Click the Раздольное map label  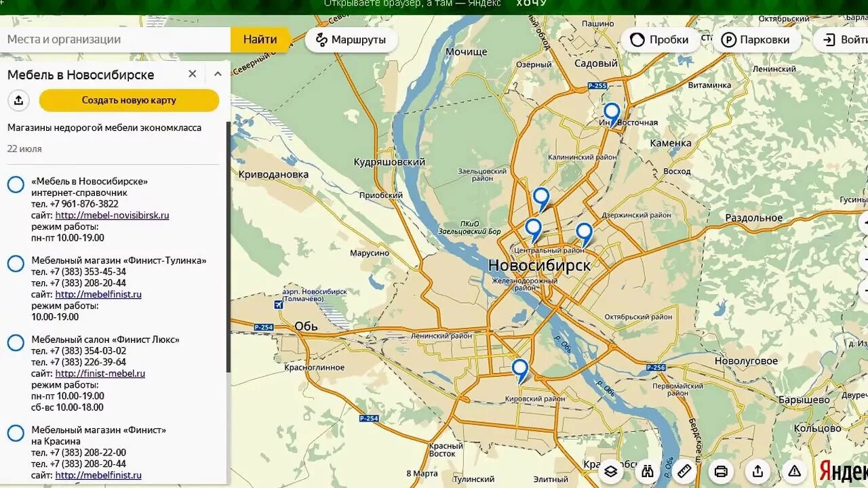(754, 218)
